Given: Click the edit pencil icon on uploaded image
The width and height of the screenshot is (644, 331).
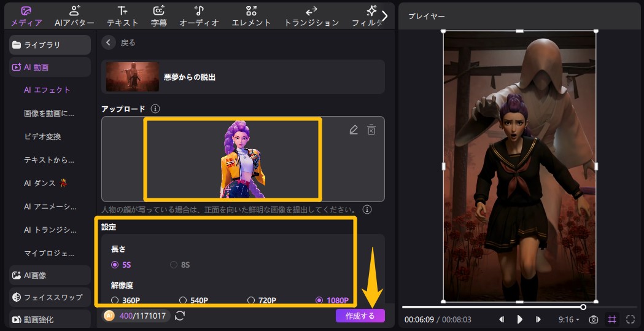Looking at the screenshot, I should point(353,130).
